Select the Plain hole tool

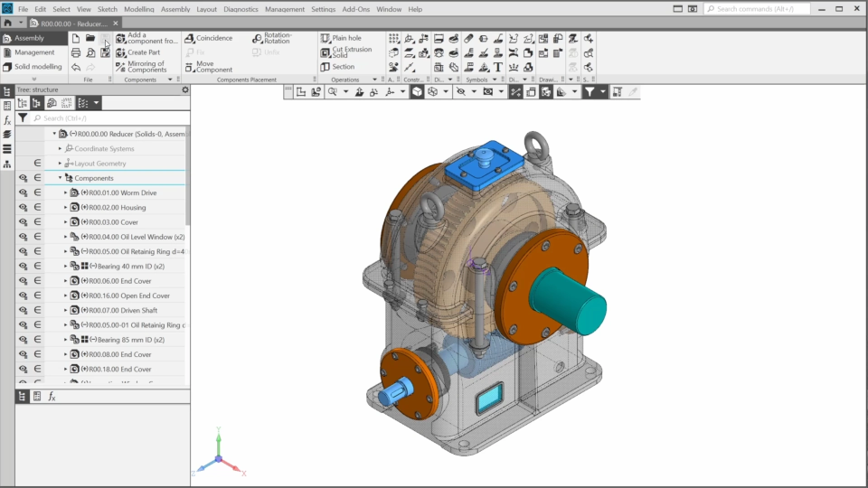tap(325, 38)
